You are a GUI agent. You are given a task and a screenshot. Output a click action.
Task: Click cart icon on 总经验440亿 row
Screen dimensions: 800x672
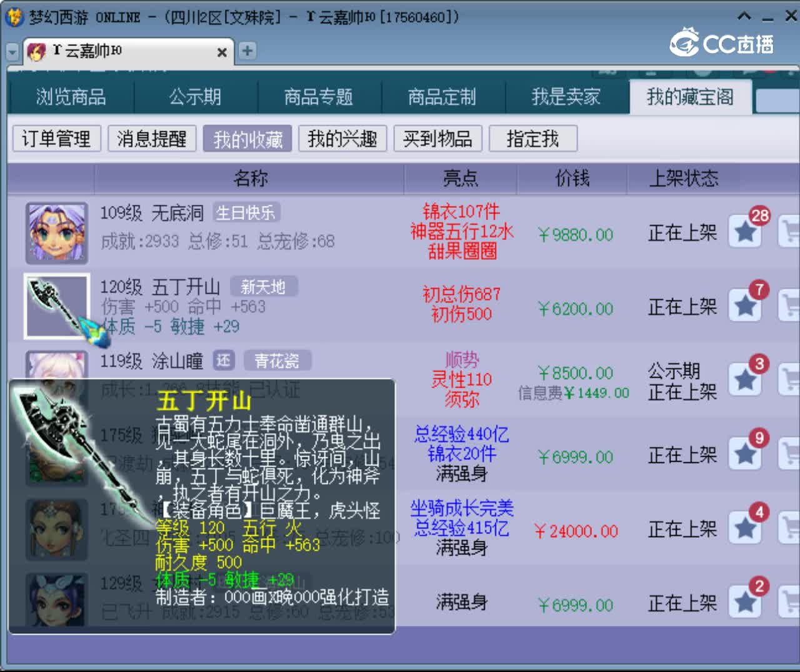(x=789, y=454)
